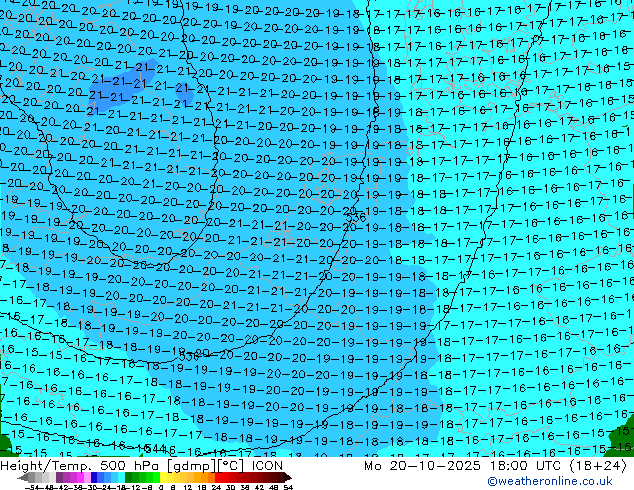This screenshot has height=490, width=634.
Task: Click the '[°C]' unit label in the title
Action: click(x=231, y=466)
